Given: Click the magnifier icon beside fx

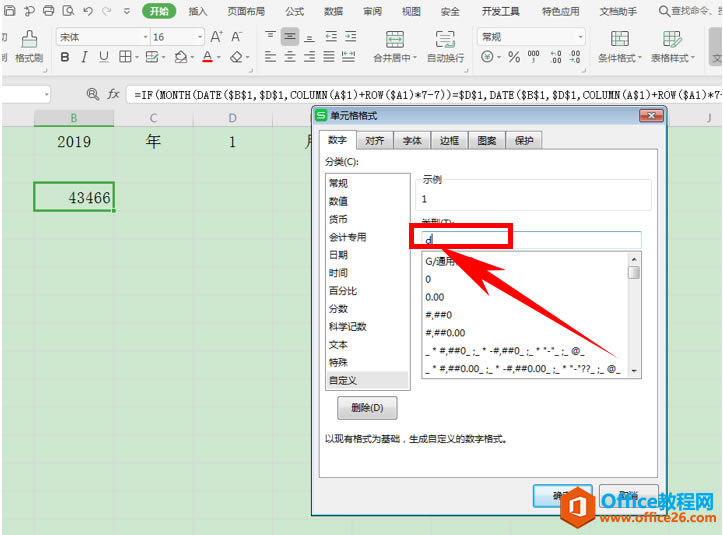Looking at the screenshot, I should click(93, 95).
